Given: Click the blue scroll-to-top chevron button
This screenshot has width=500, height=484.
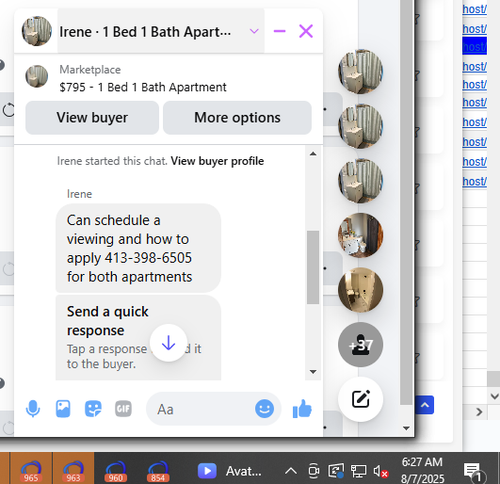Looking at the screenshot, I should (425, 405).
